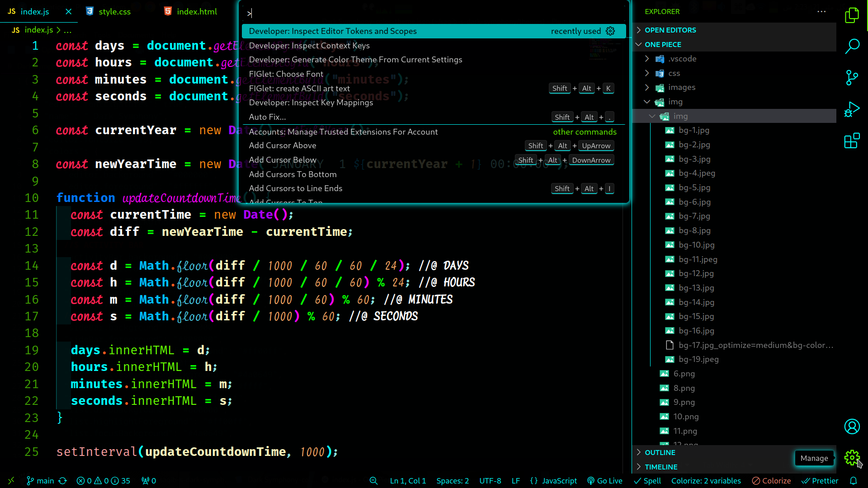Click the Accounts icon in activity bar
Viewport: 868px width, 488px height.
click(x=852, y=427)
